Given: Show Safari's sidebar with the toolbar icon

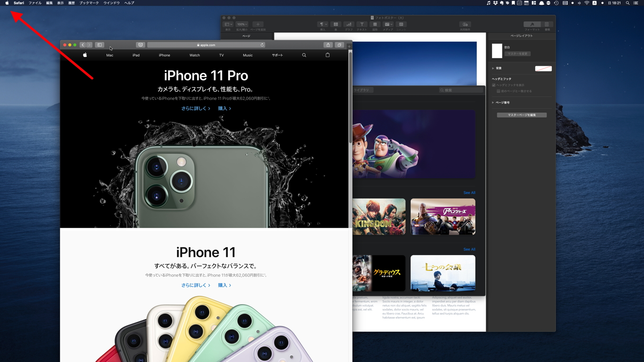Looking at the screenshot, I should (x=99, y=45).
